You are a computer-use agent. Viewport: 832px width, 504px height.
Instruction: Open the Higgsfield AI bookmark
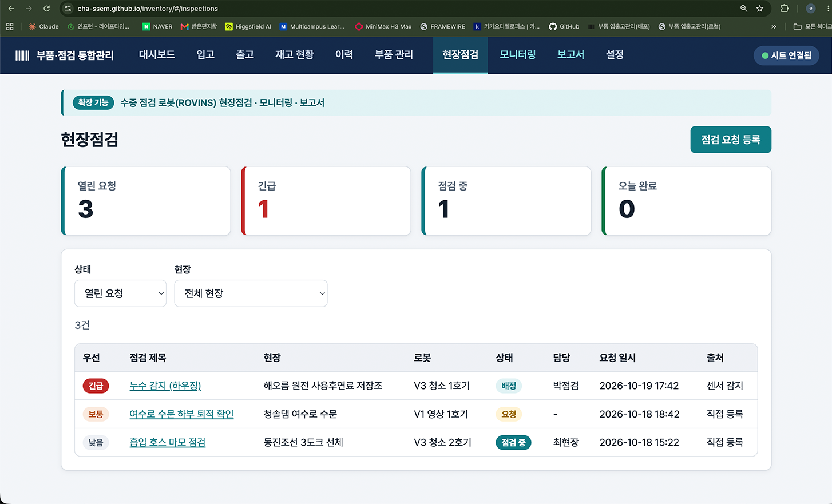pyautogui.click(x=248, y=26)
